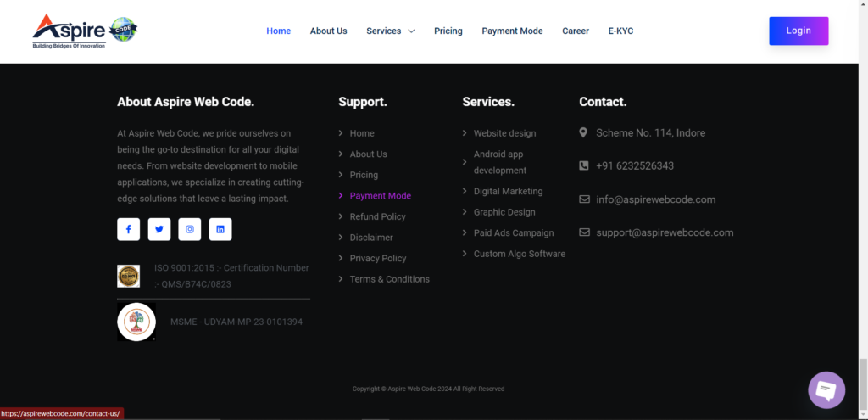The image size is (868, 420).
Task: Click the MSME UDYAM registration text
Action: point(236,322)
